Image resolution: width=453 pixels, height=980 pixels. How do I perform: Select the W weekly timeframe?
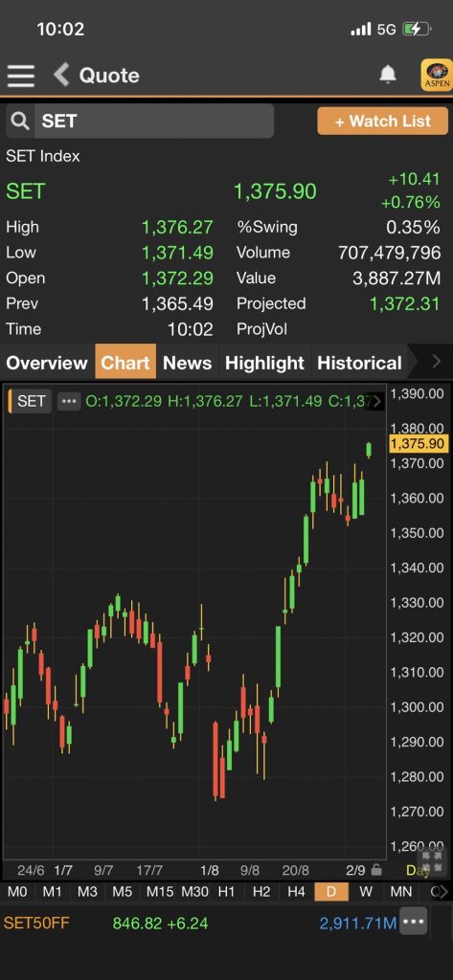[x=366, y=892]
